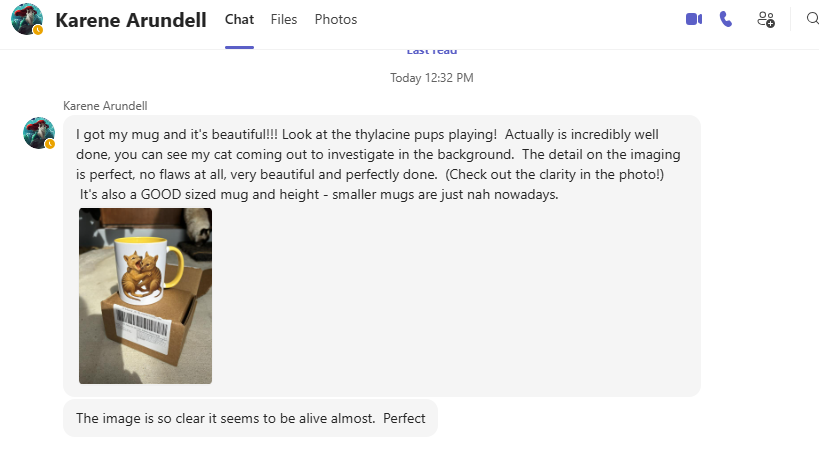Click Karene's avatar beside the message

[x=39, y=132]
